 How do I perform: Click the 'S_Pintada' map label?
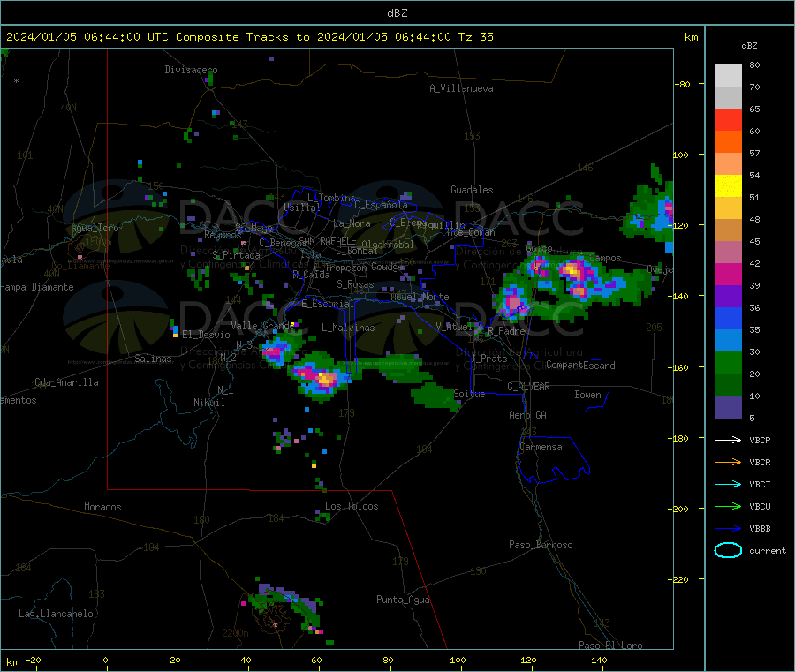click(x=236, y=255)
